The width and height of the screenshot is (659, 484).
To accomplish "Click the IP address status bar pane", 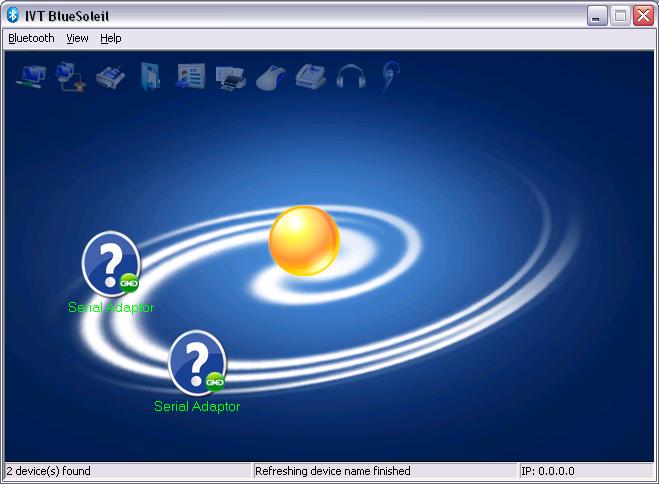I will pyautogui.click(x=584, y=471).
